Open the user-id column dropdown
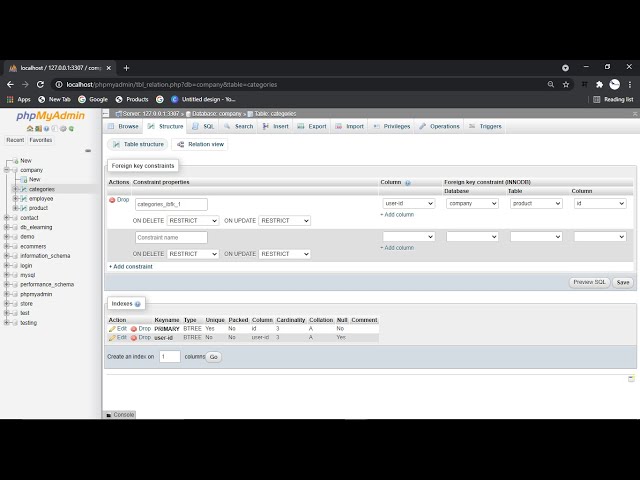This screenshot has width=640, height=480. click(409, 203)
